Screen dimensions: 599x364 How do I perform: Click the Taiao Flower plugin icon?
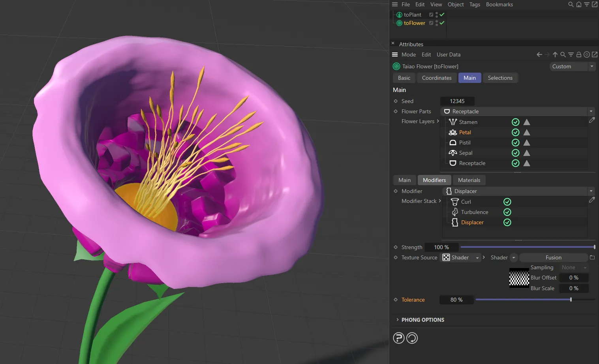click(x=396, y=66)
